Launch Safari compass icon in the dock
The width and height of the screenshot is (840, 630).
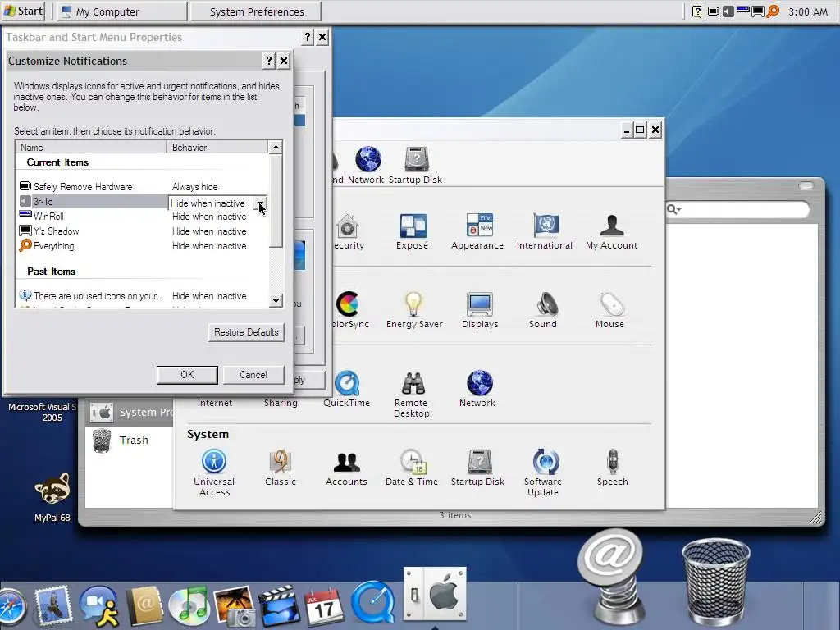point(11,608)
